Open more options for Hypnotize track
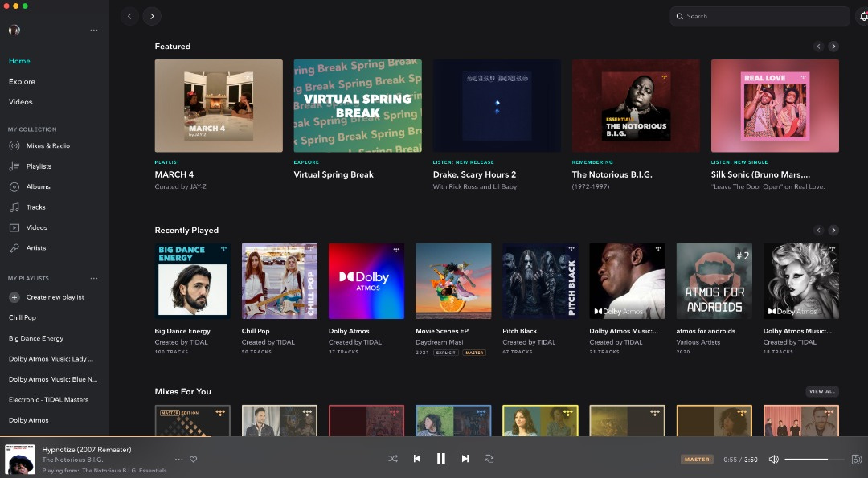Image resolution: width=868 pixels, height=478 pixels. [x=178, y=460]
